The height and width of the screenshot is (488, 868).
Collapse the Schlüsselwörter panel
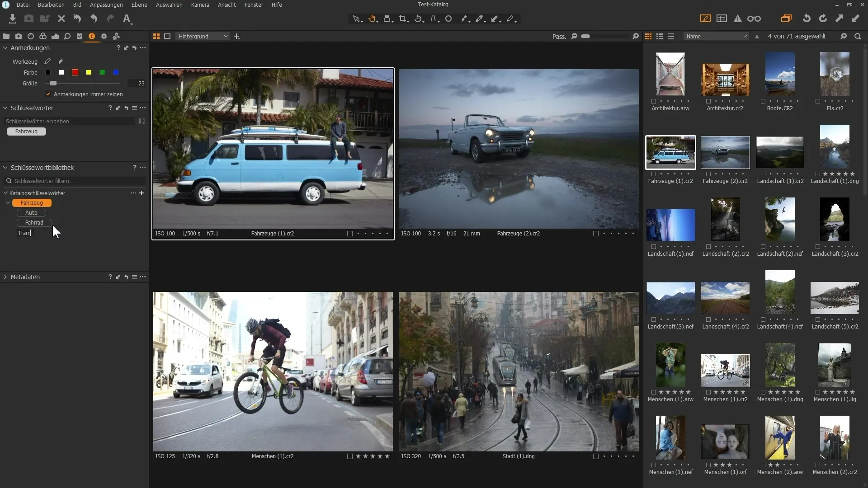(x=5, y=108)
